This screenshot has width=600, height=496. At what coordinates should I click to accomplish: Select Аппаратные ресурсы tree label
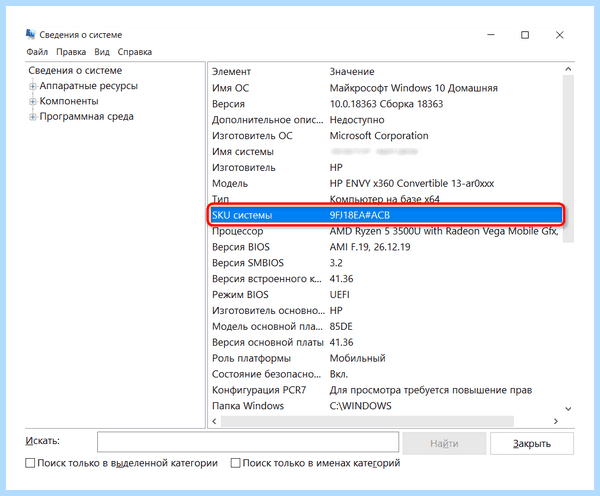[88, 86]
